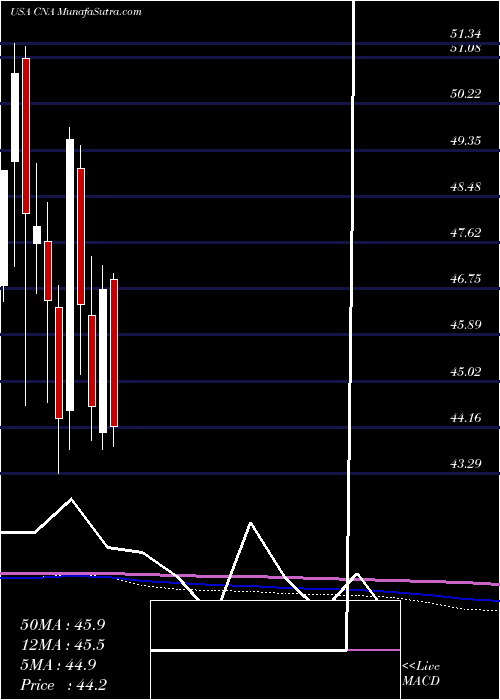Click the 5MA : 44.9 legend entry

[58, 665]
